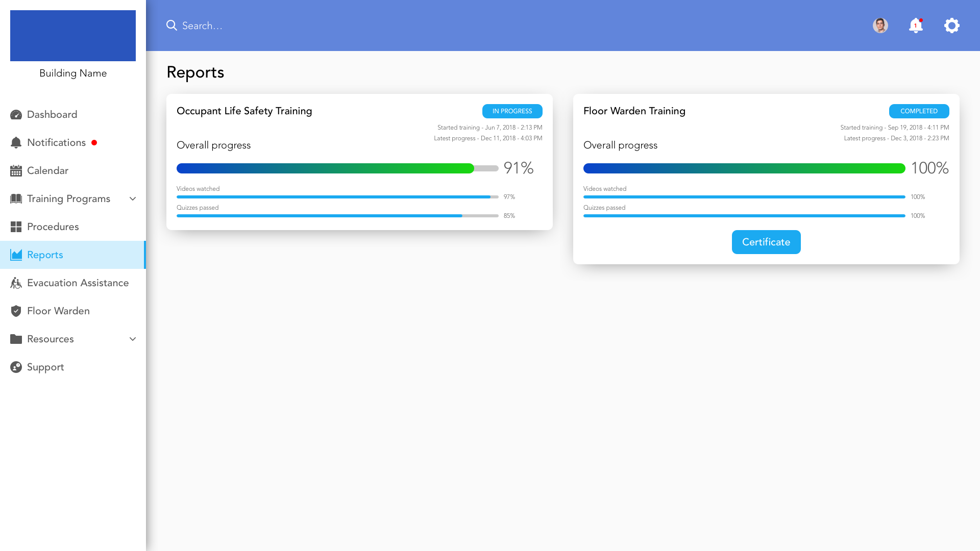The image size is (980, 551).
Task: Click the Evacuation Assistance wheelchair icon
Action: [x=16, y=283]
